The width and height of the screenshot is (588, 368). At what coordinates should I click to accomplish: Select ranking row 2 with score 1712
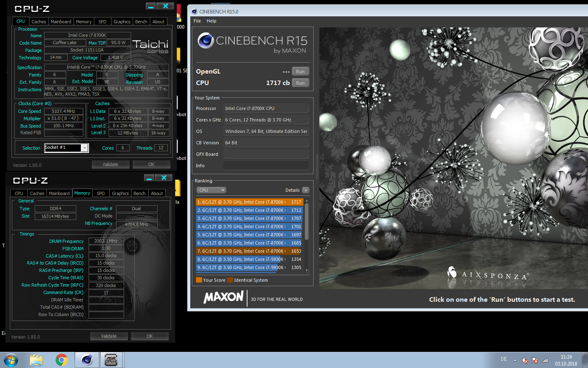coord(249,210)
